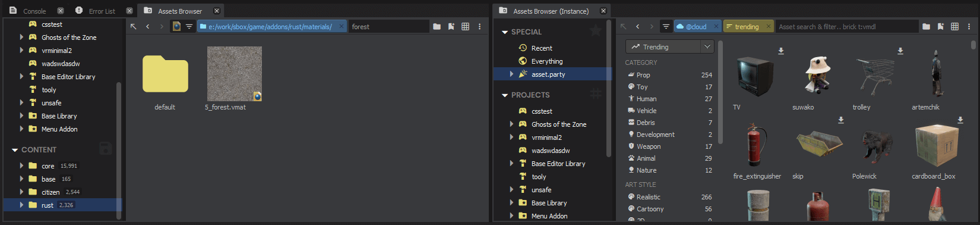This screenshot has height=225, width=980.
Task: Click the Asset search & filter field
Action: coord(847,26)
